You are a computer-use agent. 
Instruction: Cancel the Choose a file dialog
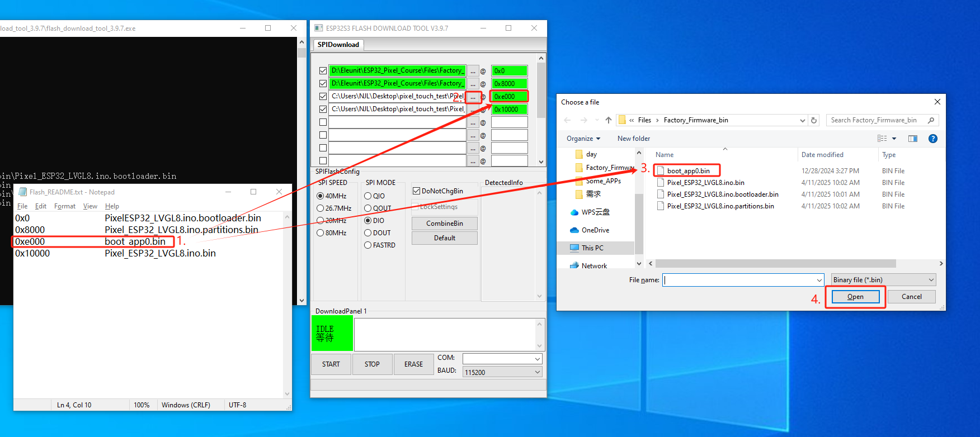coord(912,297)
